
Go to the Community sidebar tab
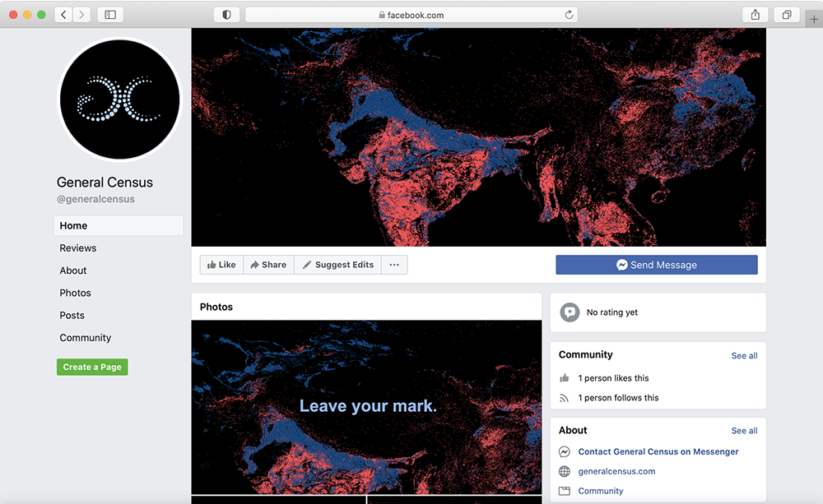[x=86, y=338]
